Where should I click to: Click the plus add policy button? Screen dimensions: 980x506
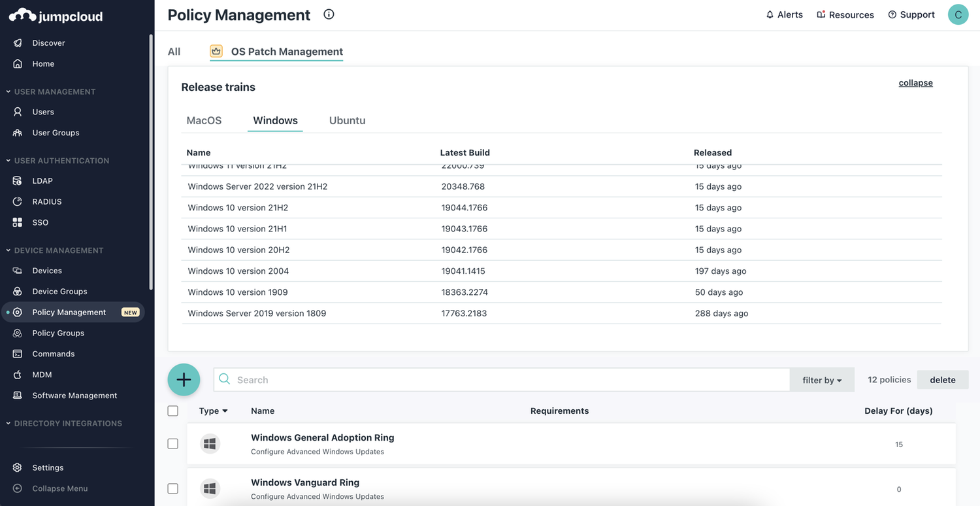tap(184, 380)
